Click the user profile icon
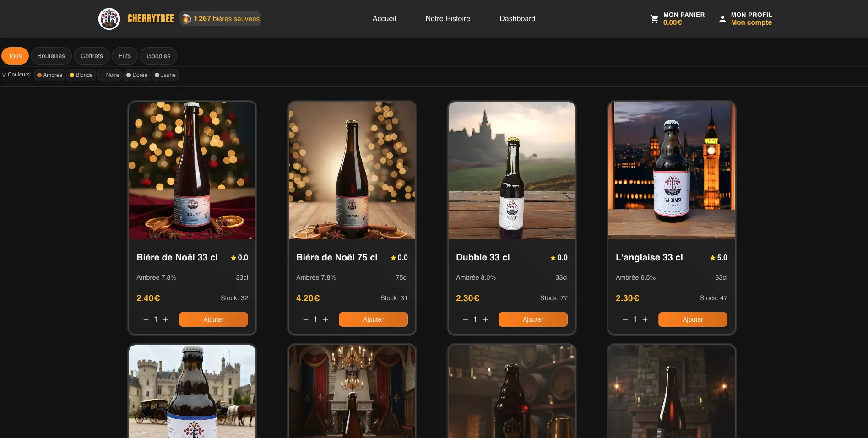The height and width of the screenshot is (438, 868). point(722,19)
